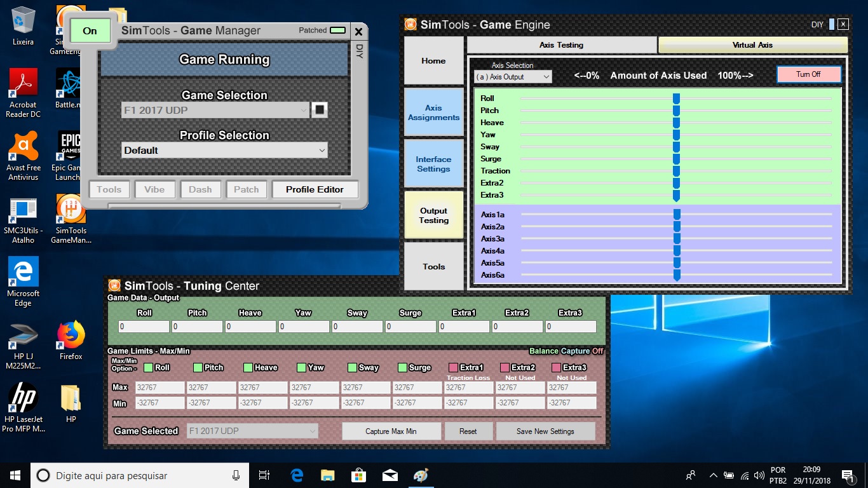Open Axis Selection dropdown in Game Engine

(513, 77)
